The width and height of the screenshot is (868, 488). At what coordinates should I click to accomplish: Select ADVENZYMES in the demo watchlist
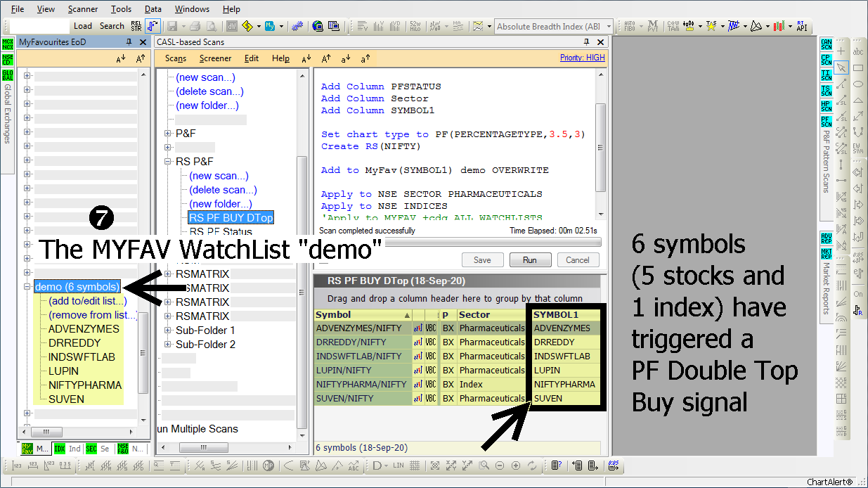(x=84, y=329)
